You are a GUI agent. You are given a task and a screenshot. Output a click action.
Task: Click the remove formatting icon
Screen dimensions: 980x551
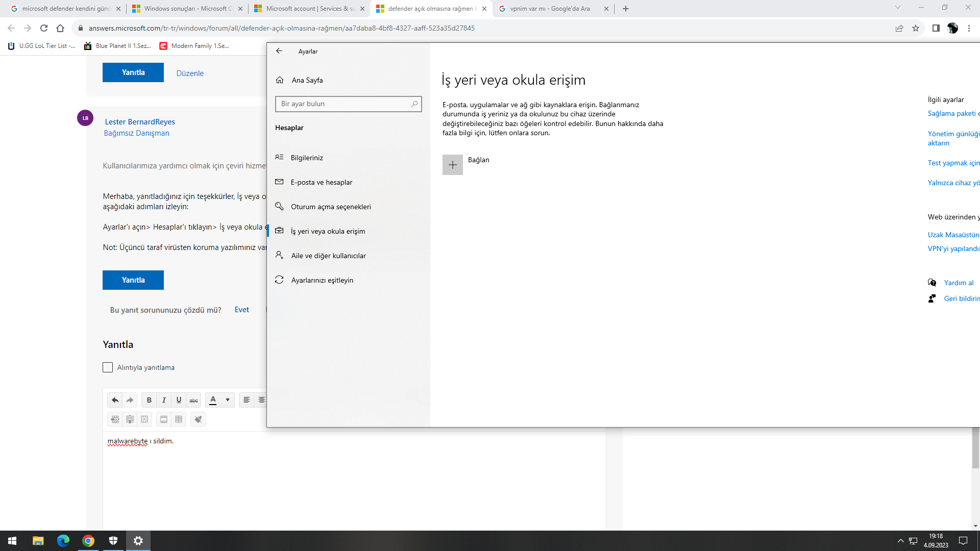(198, 419)
